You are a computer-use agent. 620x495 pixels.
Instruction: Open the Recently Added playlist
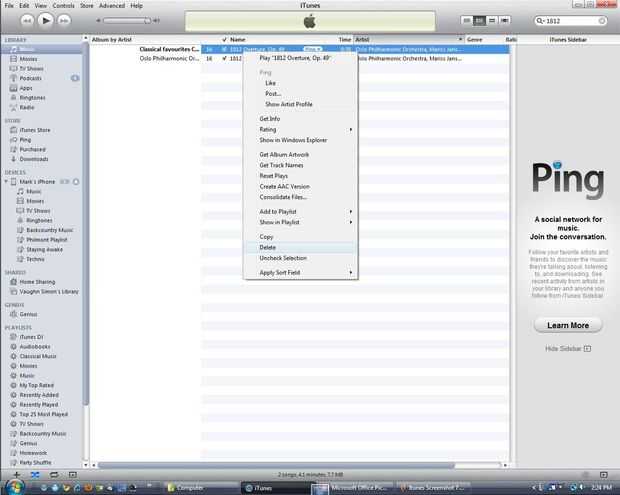(x=39, y=395)
